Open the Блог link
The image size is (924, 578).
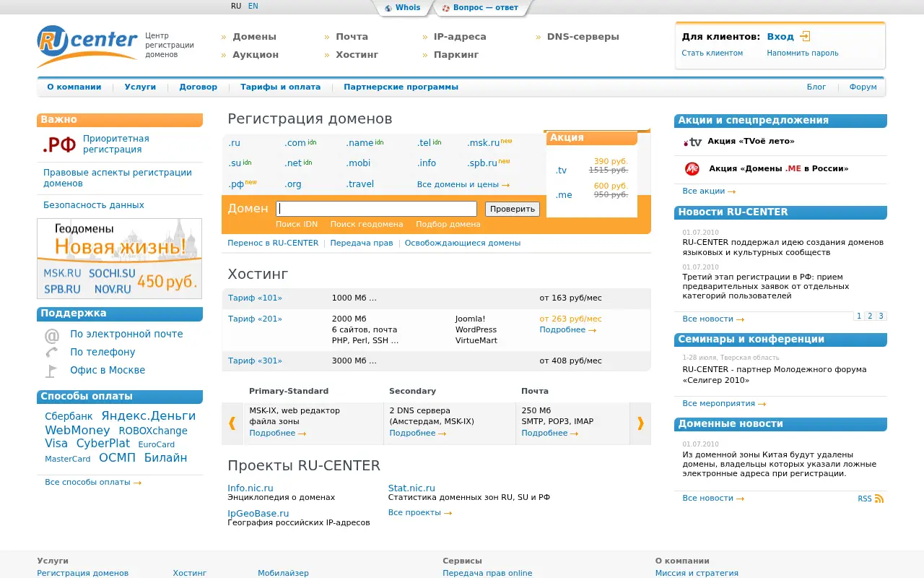(x=816, y=87)
